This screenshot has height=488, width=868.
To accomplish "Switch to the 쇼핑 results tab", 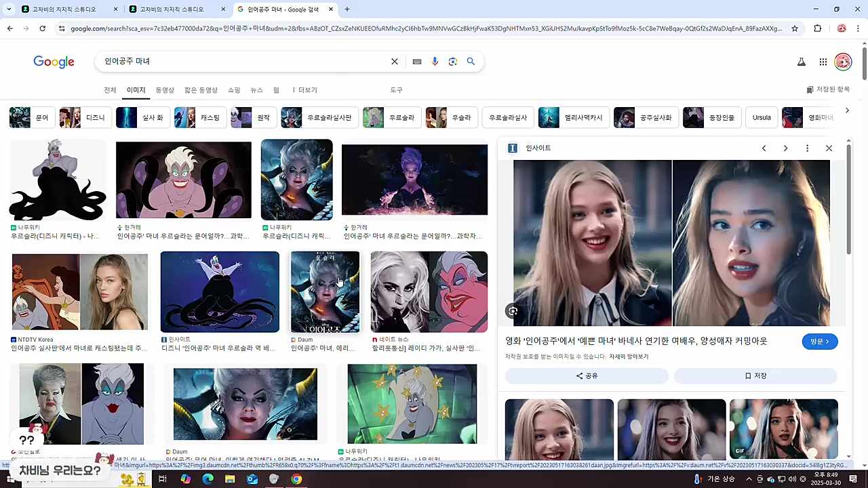I will [x=234, y=90].
